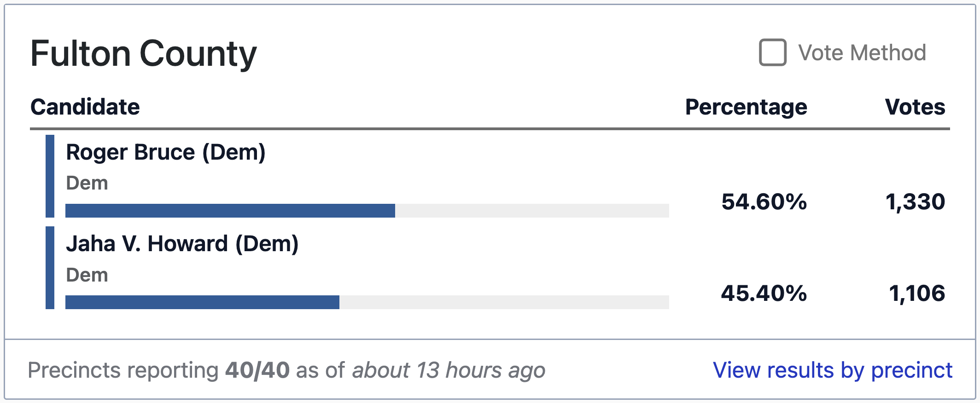Click the Dem party label under Jaha V. Howard
The image size is (980, 403).
[x=87, y=275]
